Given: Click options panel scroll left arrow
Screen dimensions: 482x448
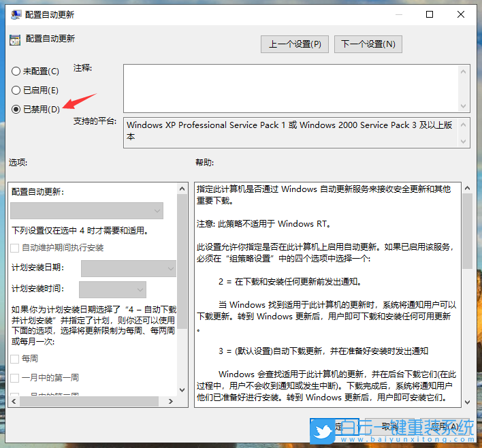Looking at the screenshot, I should pos(14,401).
